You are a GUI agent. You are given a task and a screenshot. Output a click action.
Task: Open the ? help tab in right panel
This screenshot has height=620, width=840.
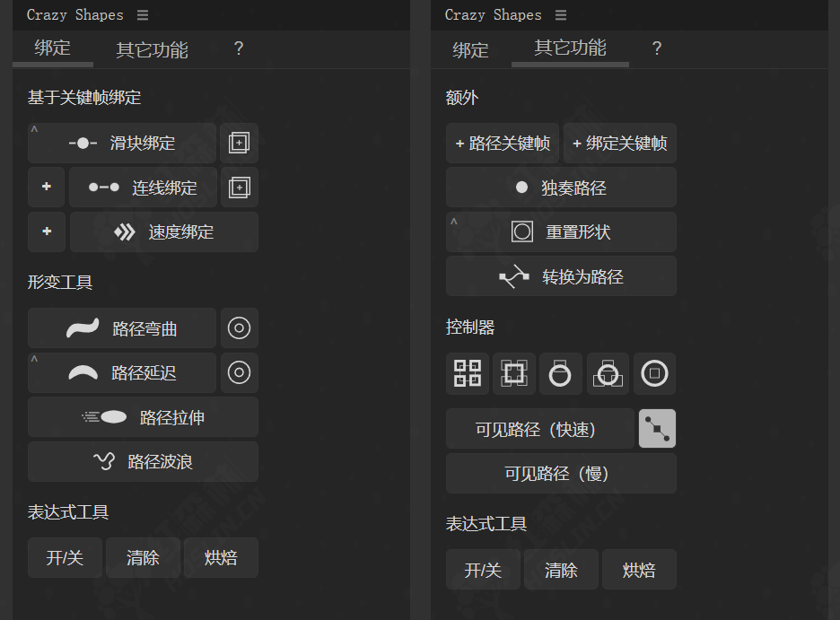(x=657, y=48)
